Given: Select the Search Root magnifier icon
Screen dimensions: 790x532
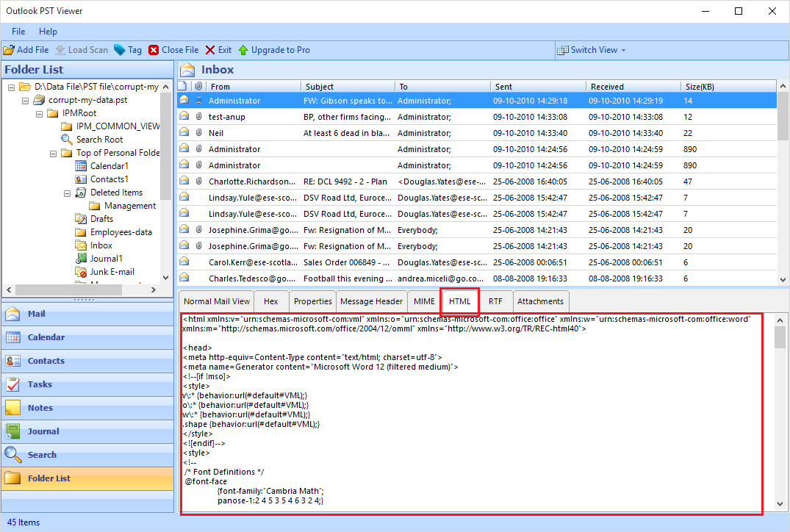Looking at the screenshot, I should tap(66, 139).
